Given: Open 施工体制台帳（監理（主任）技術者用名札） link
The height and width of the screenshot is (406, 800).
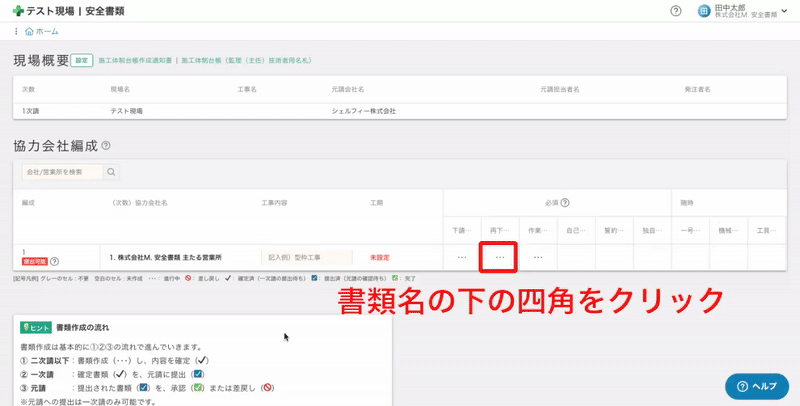Looking at the screenshot, I should tap(246, 60).
